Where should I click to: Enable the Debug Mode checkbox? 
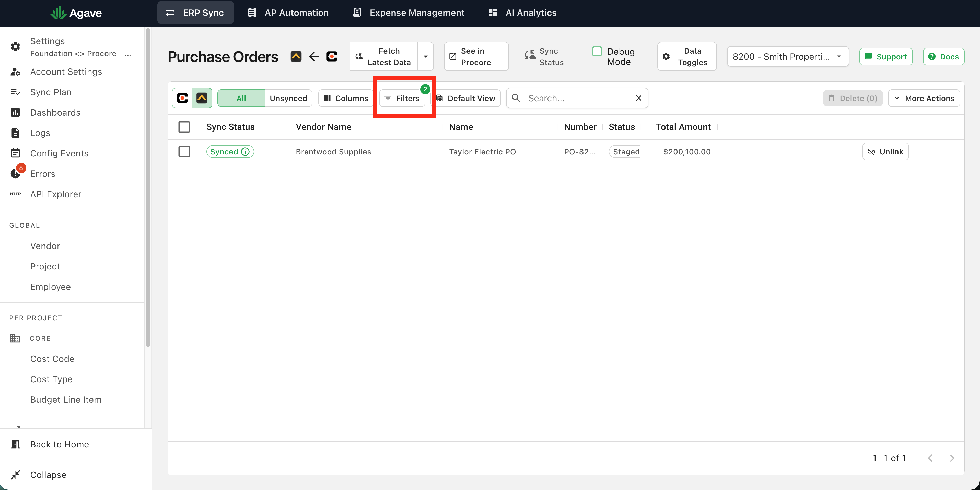597,51
